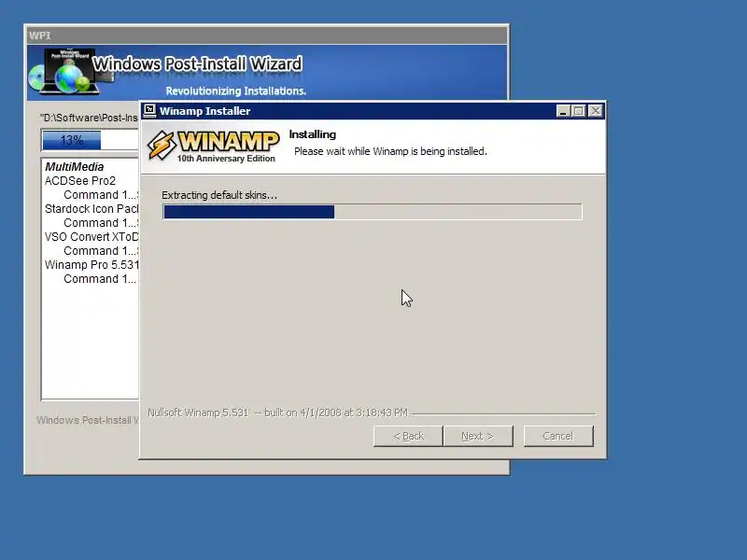
Task: Click the Extracting default skins status text
Action: [219, 195]
